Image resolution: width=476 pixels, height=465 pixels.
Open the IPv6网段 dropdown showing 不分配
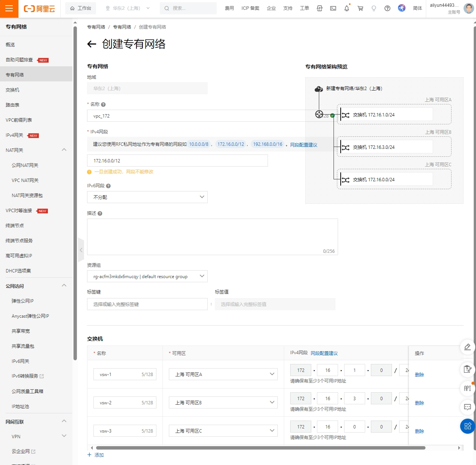[147, 197]
